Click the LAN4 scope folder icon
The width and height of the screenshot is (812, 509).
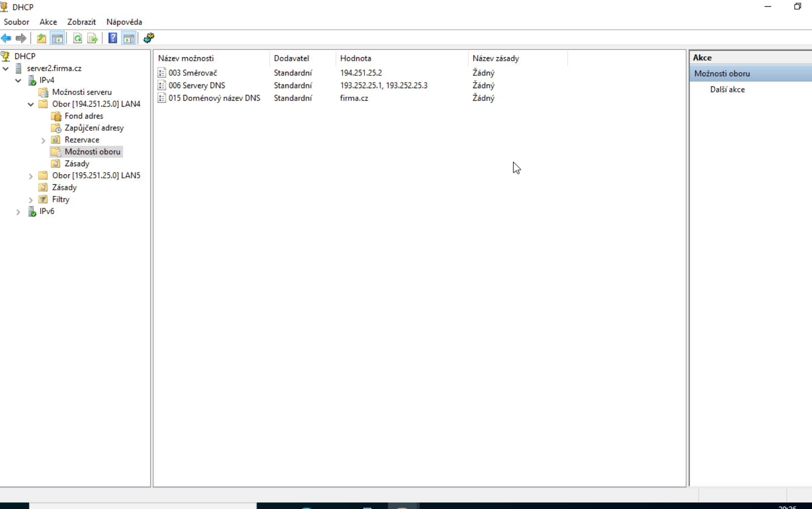pyautogui.click(x=43, y=104)
